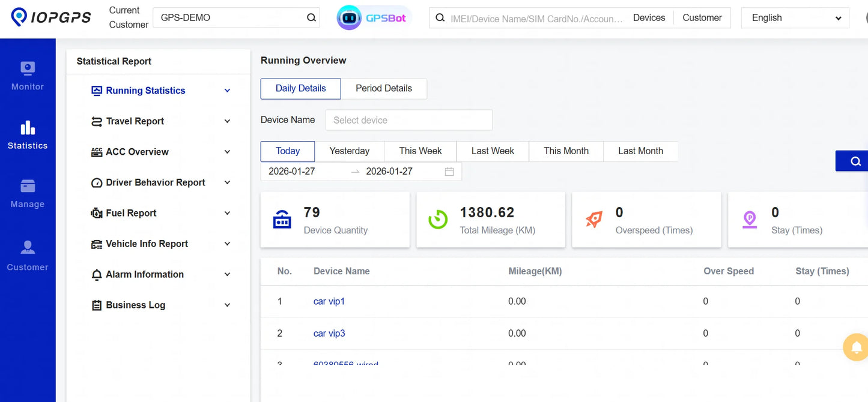The width and height of the screenshot is (868, 402).
Task: Switch to the Daily Details tab
Action: pyautogui.click(x=300, y=88)
